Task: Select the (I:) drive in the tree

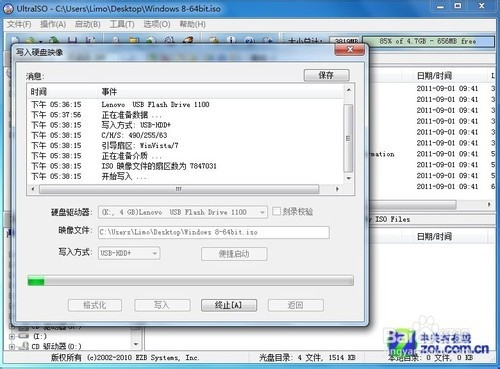Action: [40, 336]
